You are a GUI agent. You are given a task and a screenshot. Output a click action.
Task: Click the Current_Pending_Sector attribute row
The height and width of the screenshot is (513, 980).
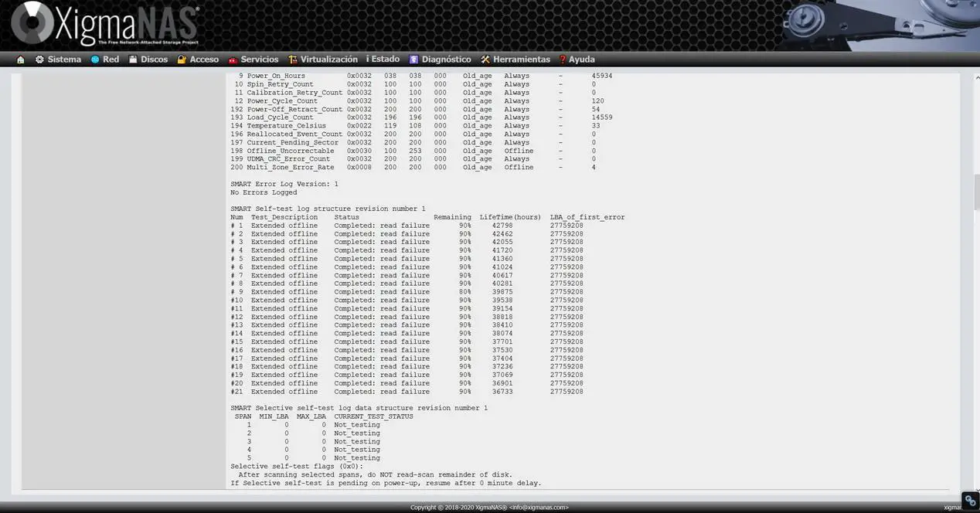click(421, 142)
